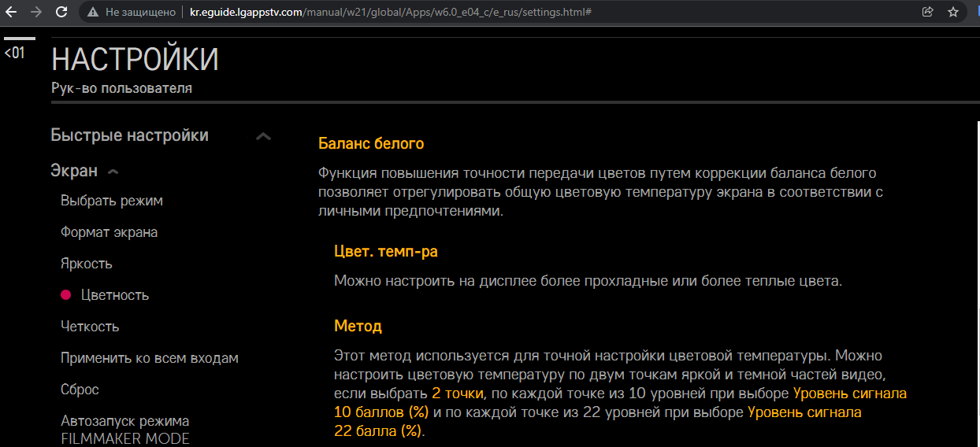Click the address bar URL field
Viewport: 980px width, 447px height.
pyautogui.click(x=473, y=13)
